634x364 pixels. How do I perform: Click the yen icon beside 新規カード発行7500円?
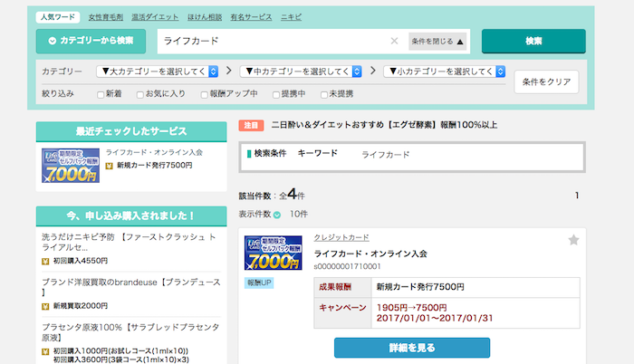[109, 166]
